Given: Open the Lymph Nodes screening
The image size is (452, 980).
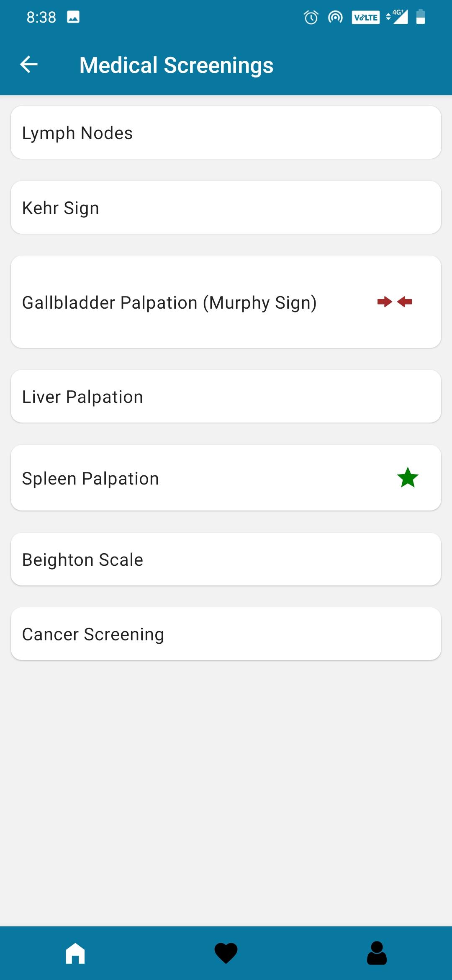Looking at the screenshot, I should [x=226, y=132].
